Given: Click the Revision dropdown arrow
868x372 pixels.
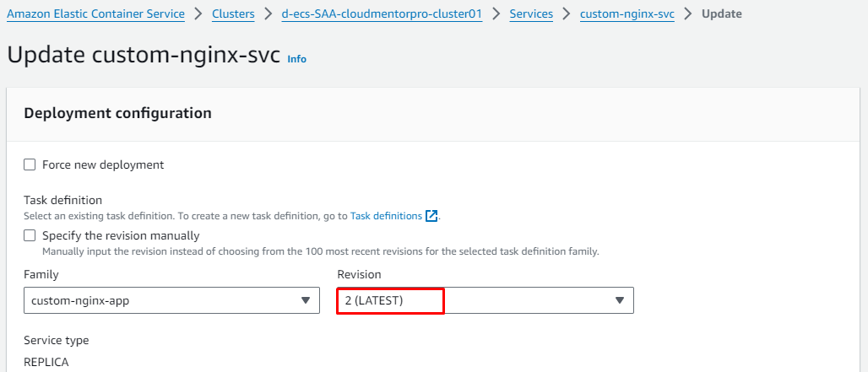Looking at the screenshot, I should tap(619, 300).
